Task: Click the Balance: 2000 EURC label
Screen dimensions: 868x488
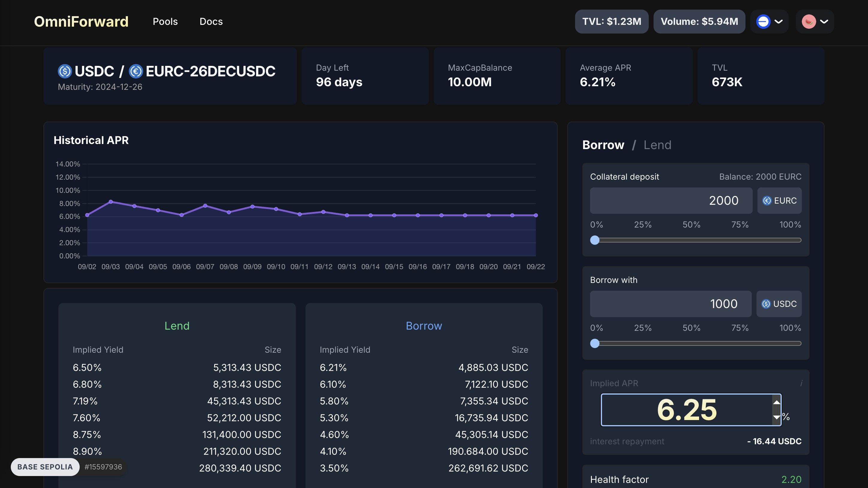Action: [760, 177]
